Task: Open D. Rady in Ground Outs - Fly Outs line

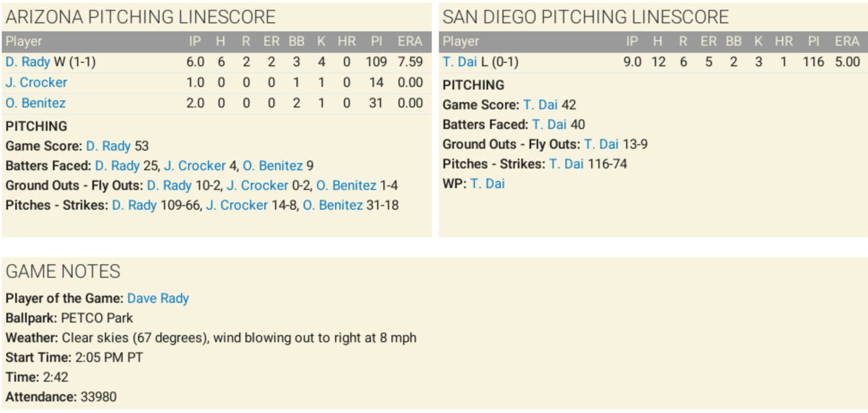Action: 169,185
